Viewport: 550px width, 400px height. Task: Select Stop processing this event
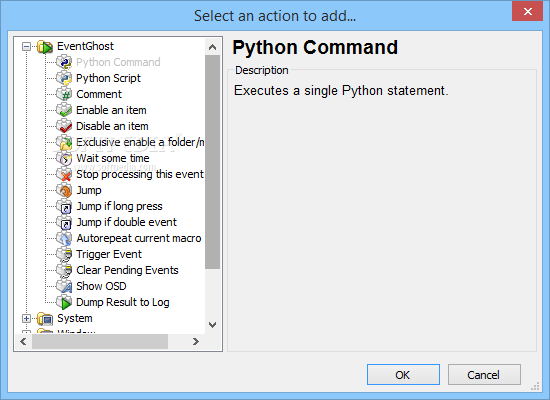(140, 174)
